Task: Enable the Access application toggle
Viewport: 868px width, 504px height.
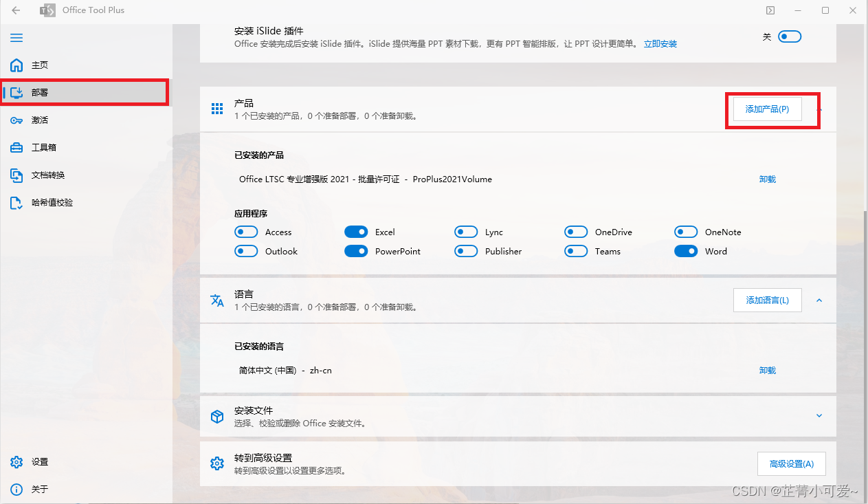Action: click(246, 232)
